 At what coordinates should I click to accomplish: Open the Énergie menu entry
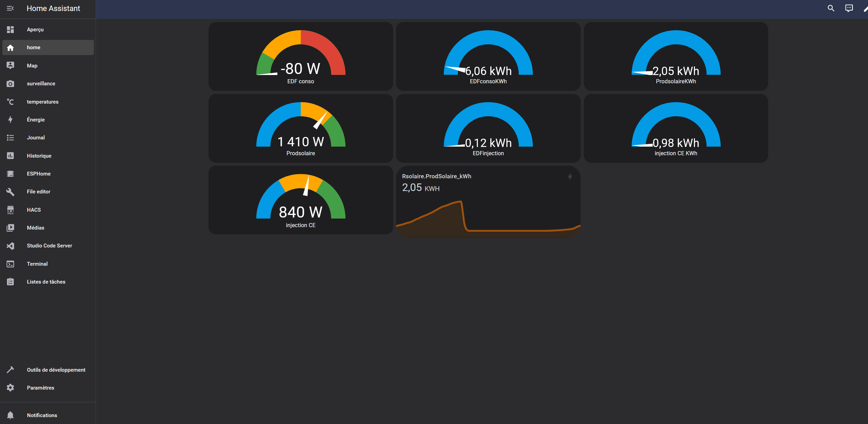[x=48, y=119]
